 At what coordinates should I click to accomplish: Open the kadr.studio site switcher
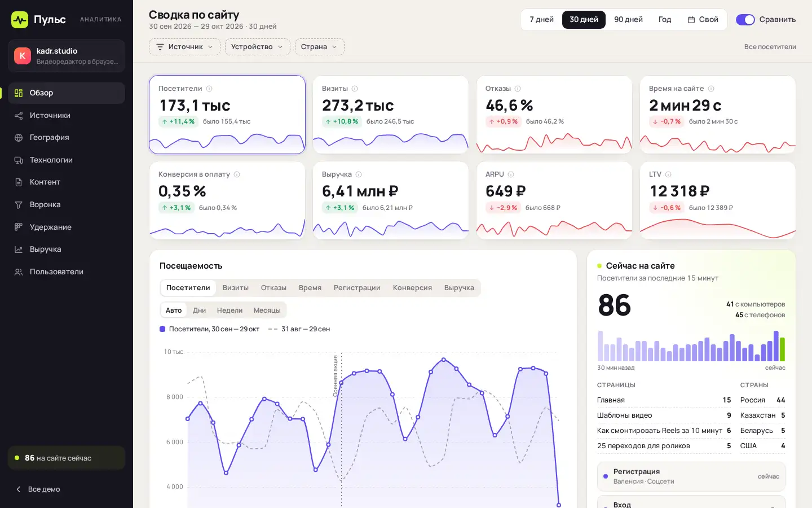click(67, 56)
